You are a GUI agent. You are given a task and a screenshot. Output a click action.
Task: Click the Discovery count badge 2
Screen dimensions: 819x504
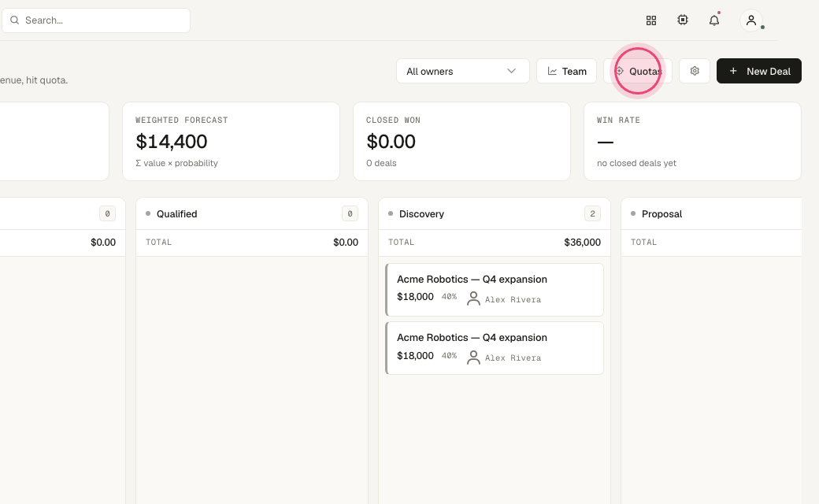click(592, 213)
